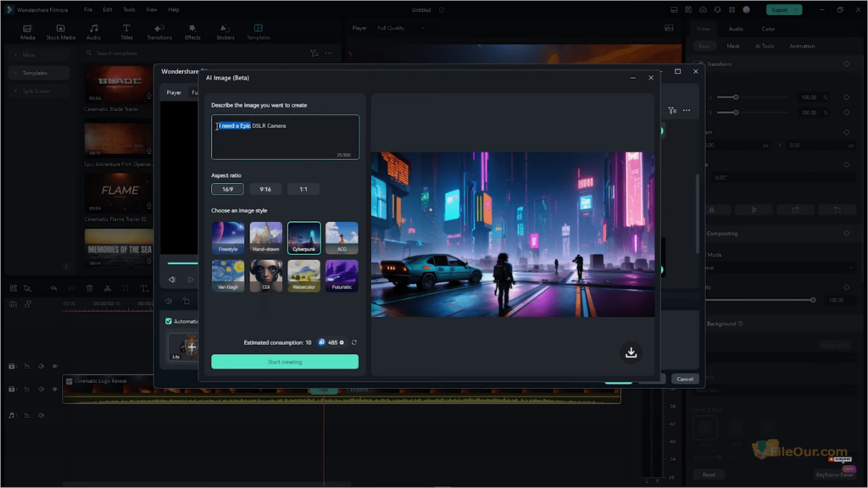Click the split scissors icon in the timeline toolbar
The image size is (868, 488).
pos(108,288)
